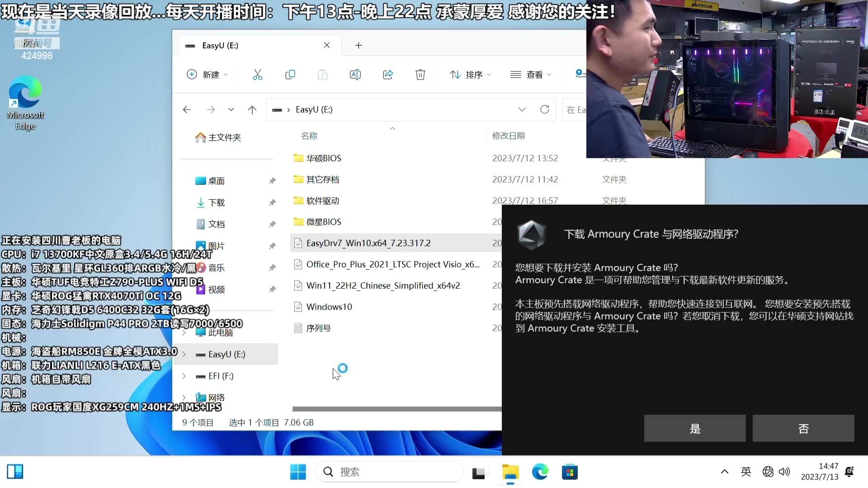Screen dimensions: 868x488
Task: Open a new Explorer tab
Action: [x=358, y=45]
